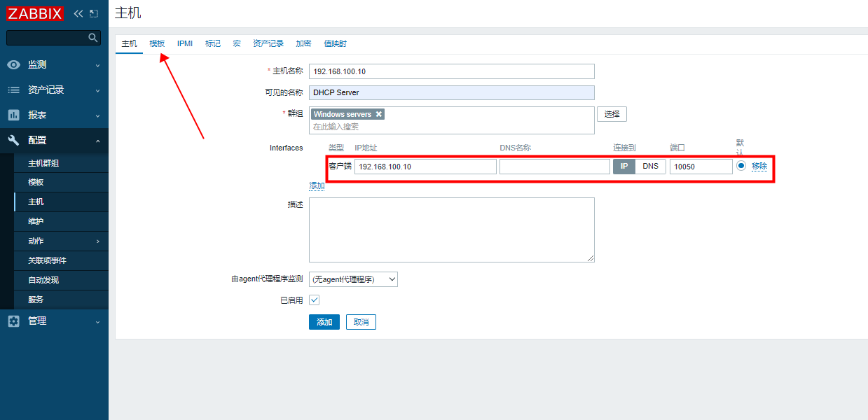
Task: Open the 标记 tab
Action: [x=213, y=43]
